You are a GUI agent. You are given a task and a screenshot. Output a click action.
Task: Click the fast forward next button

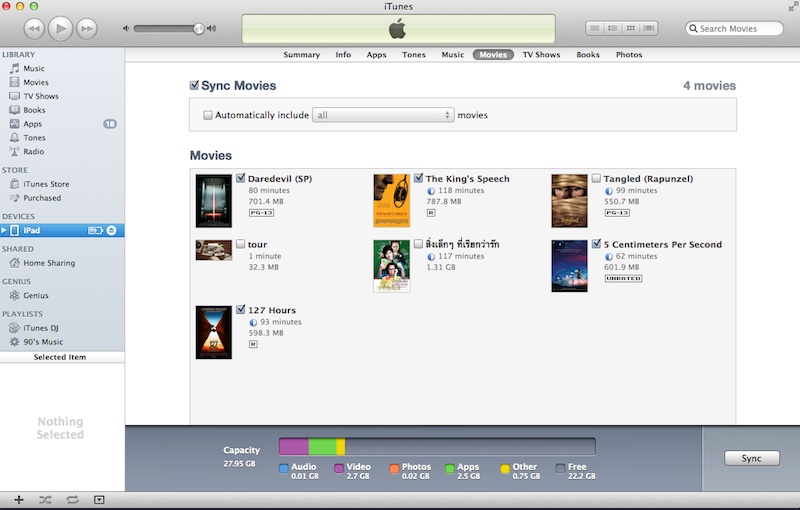tap(87, 29)
